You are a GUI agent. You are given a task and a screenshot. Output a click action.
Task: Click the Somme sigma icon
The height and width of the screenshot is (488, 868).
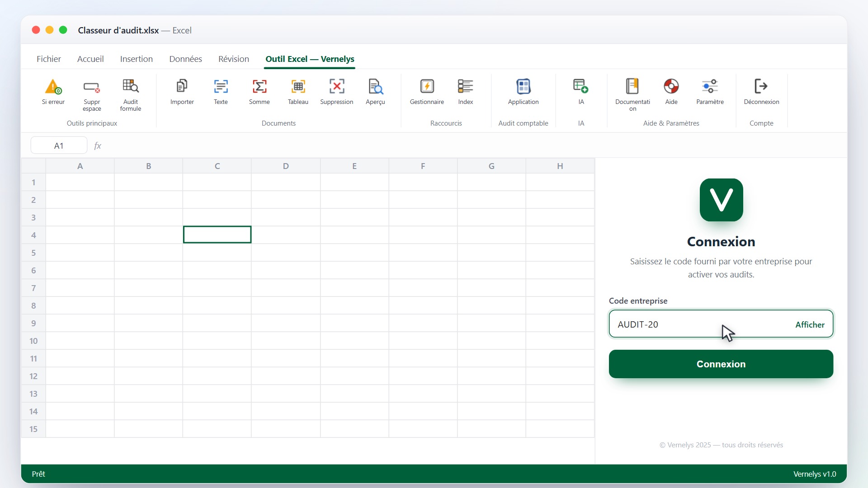click(259, 86)
